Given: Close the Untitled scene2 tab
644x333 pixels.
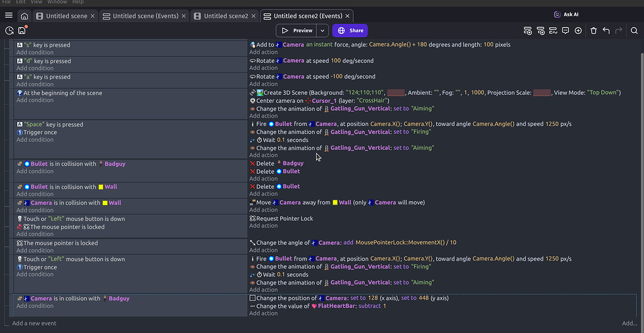Looking at the screenshot, I should (x=254, y=16).
